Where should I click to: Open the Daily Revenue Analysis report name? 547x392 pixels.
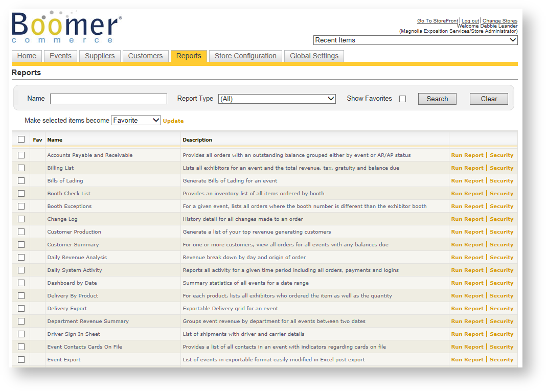77,258
